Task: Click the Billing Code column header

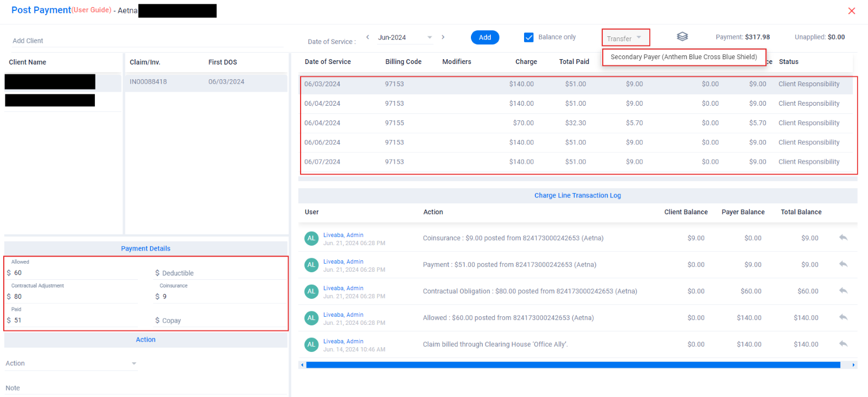Action: 403,62
